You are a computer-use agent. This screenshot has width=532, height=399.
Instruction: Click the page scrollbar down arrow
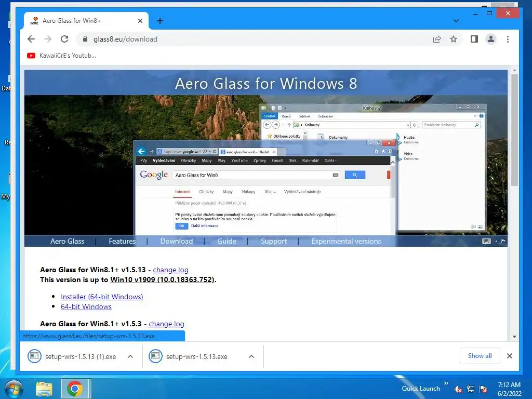pyautogui.click(x=514, y=337)
